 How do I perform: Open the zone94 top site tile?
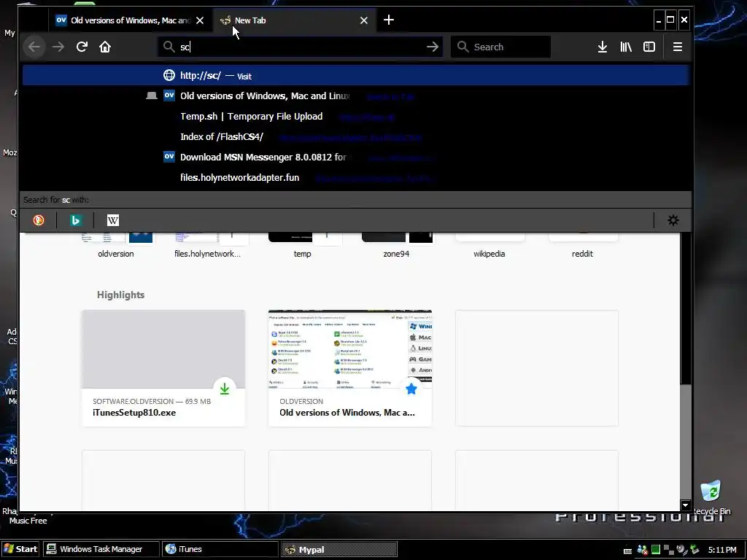coord(396,246)
